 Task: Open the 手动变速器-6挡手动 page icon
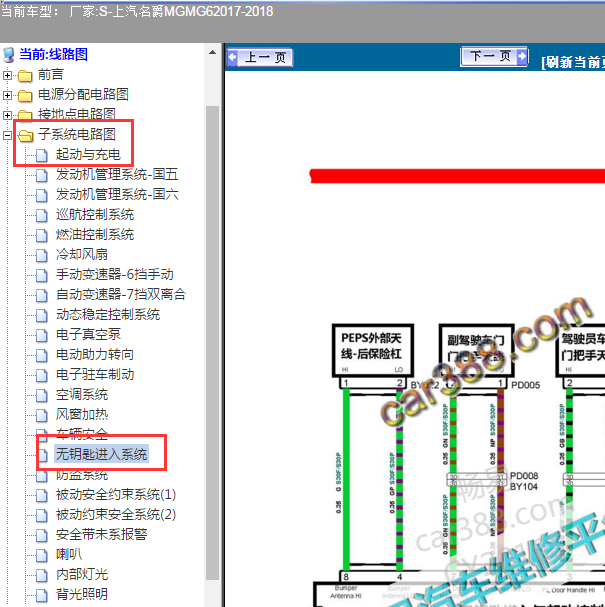coord(41,275)
